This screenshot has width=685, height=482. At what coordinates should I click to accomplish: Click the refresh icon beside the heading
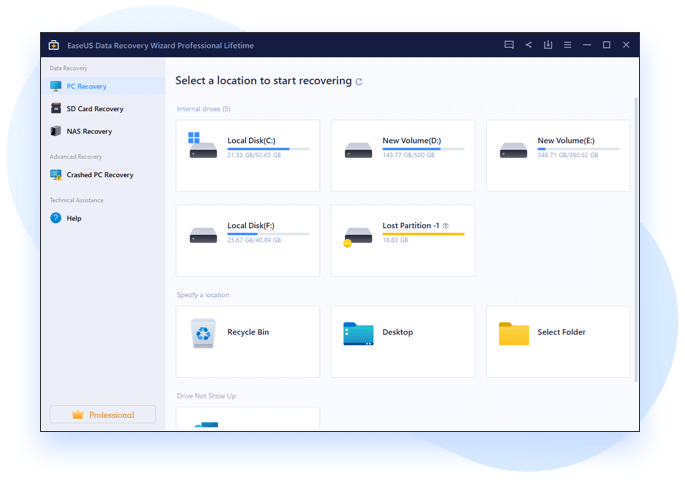pyautogui.click(x=359, y=82)
